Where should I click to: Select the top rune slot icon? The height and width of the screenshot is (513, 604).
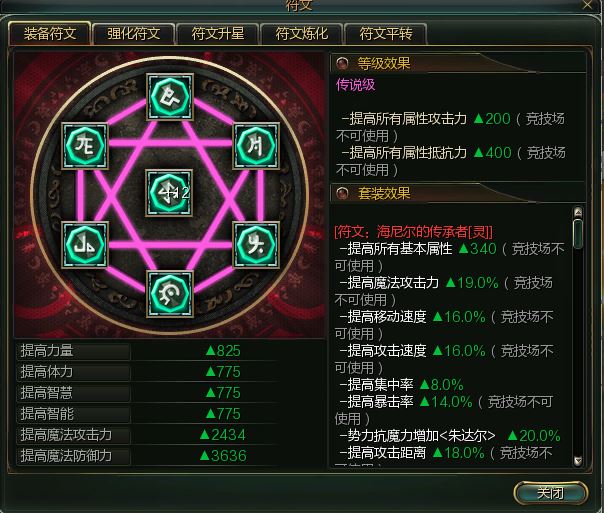[x=170, y=97]
